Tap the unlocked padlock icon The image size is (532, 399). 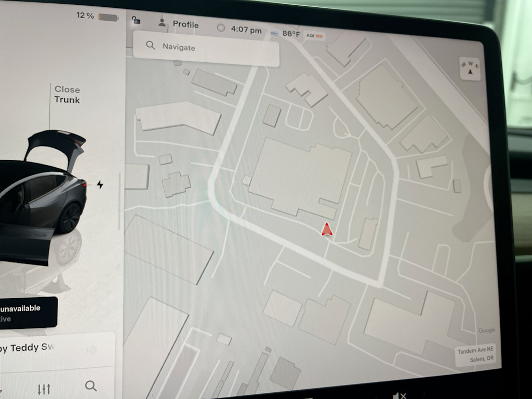(x=136, y=20)
